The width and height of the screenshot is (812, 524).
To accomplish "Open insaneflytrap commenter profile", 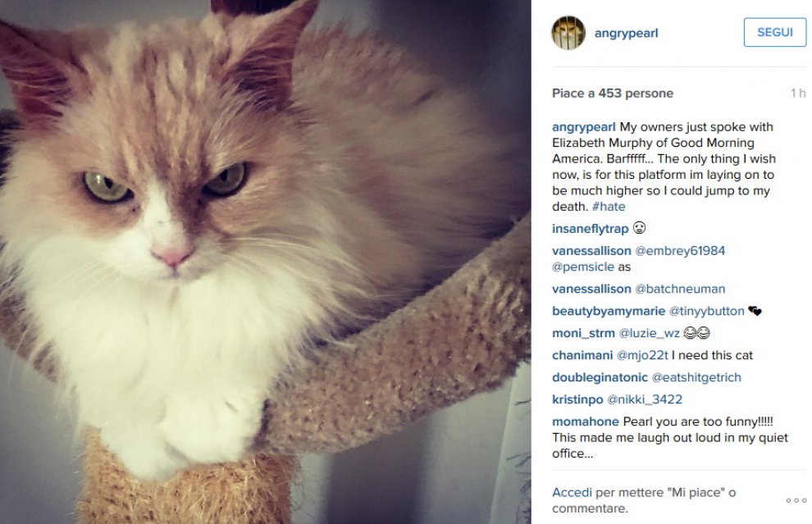I will tap(590, 228).
